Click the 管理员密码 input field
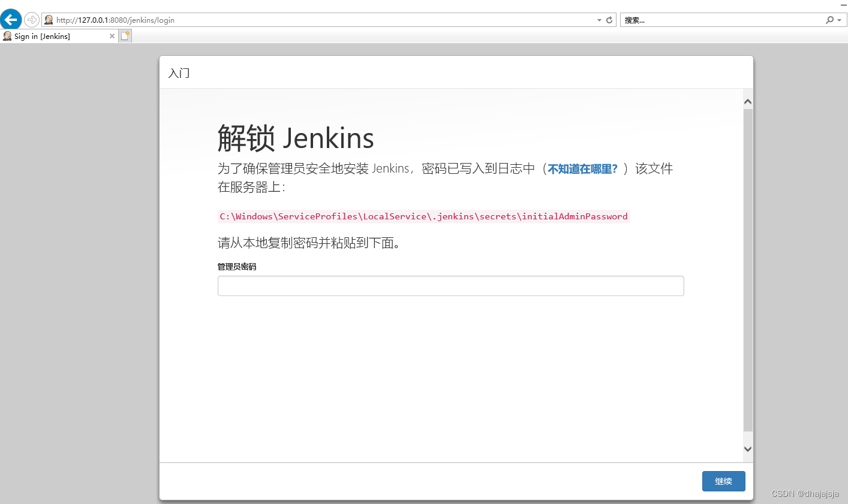Image resolution: width=848 pixels, height=504 pixels. (450, 286)
